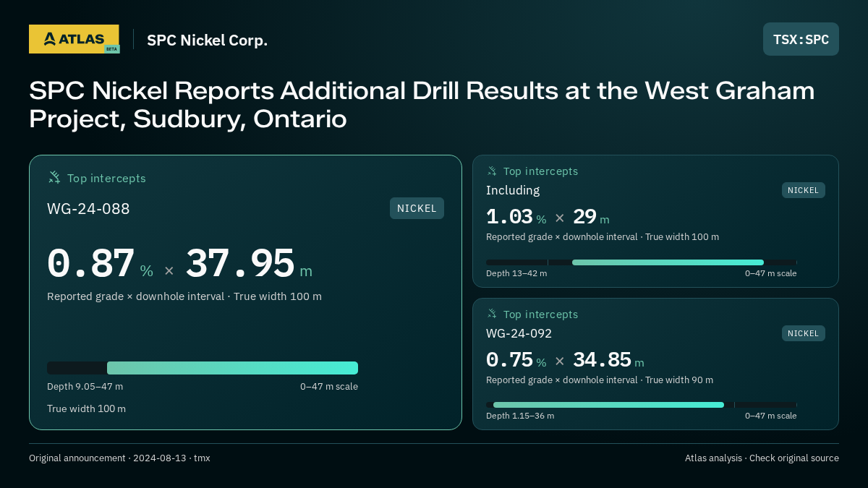
Task: Click 'Atlas analysis · Check original source' footer
Action: [x=762, y=458]
